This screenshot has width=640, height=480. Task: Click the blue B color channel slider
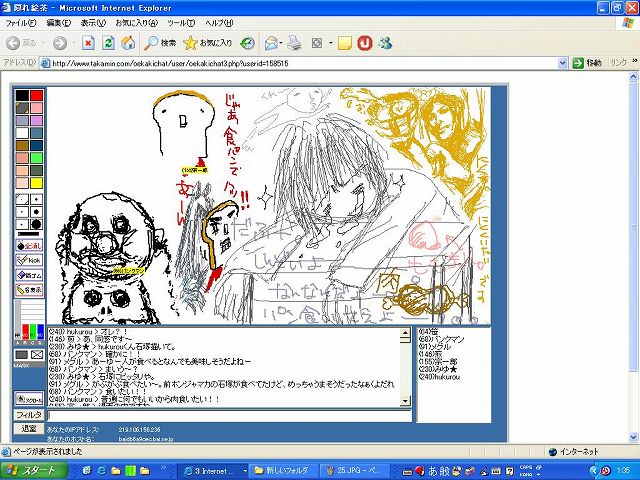(40, 331)
